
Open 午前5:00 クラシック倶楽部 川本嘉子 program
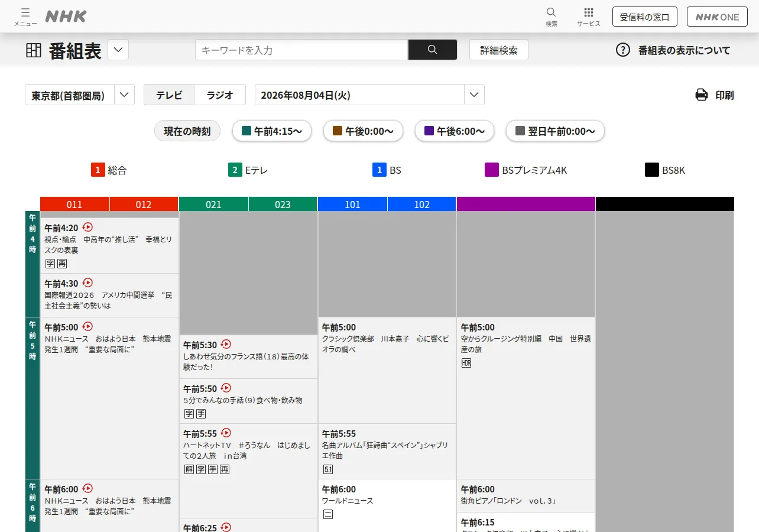point(387,370)
